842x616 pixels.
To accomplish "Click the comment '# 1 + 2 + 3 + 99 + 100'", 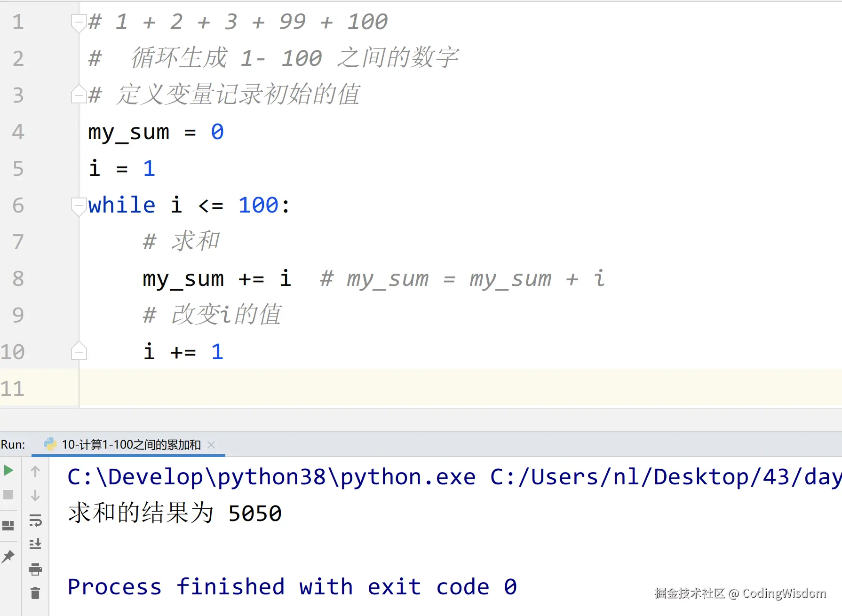I will [x=238, y=22].
